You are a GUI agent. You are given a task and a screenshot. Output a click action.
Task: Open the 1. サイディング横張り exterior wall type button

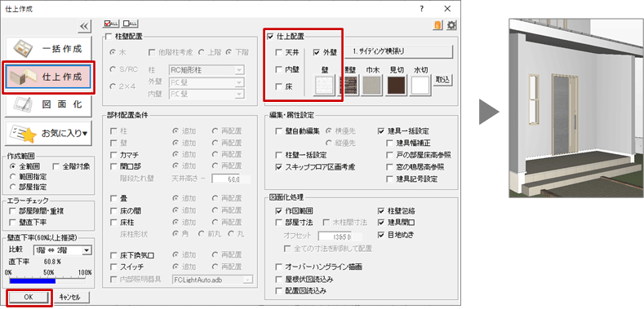[398, 51]
